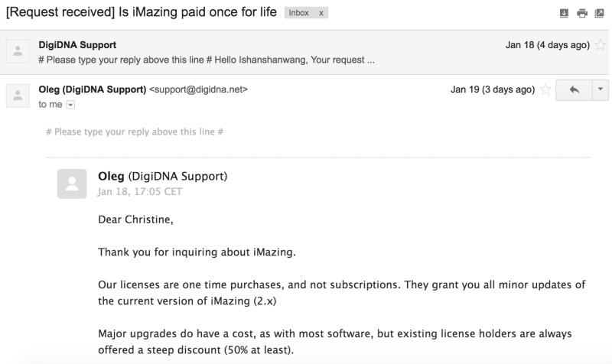This screenshot has width=612, height=364.
Task: Click the support@digidna.net email address
Action: point(198,89)
